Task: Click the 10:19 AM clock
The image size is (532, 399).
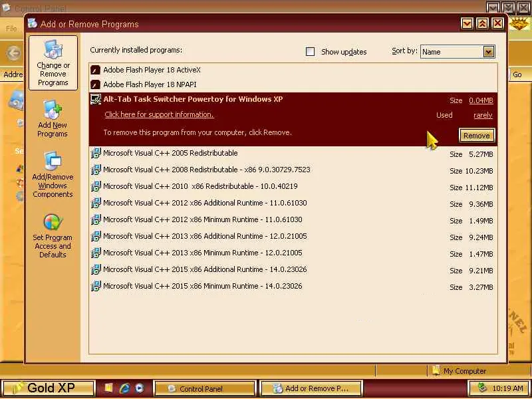Action: (507, 388)
